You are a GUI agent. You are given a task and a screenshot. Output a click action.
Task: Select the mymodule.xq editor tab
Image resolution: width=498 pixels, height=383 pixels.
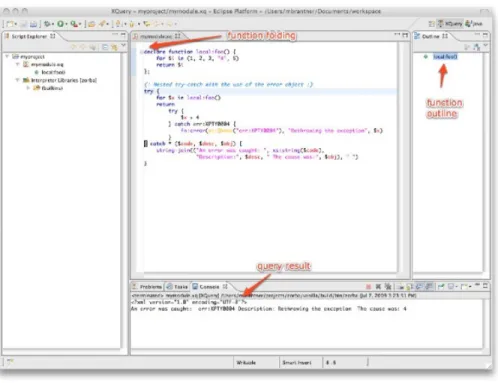(157, 36)
